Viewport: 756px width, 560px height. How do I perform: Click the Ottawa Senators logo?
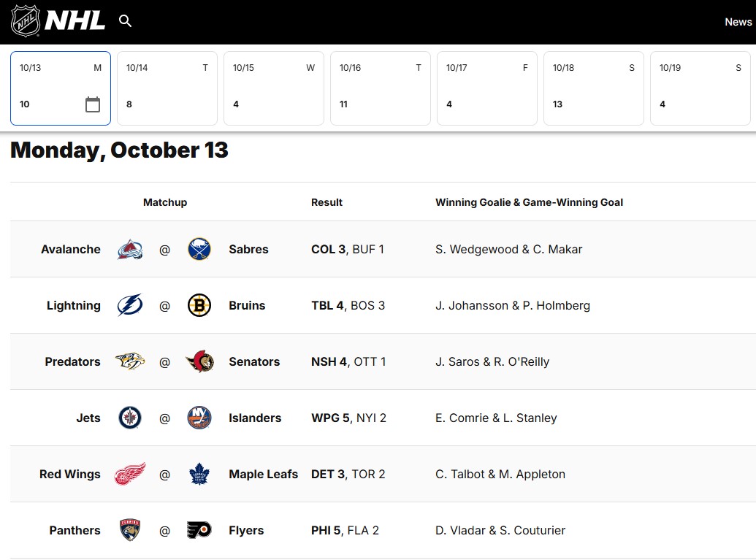pos(199,361)
